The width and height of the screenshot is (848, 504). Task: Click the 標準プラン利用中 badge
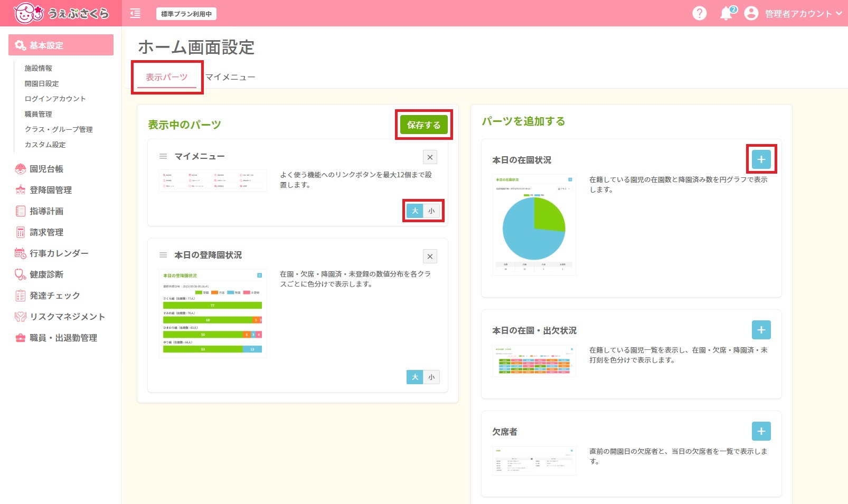click(x=186, y=14)
